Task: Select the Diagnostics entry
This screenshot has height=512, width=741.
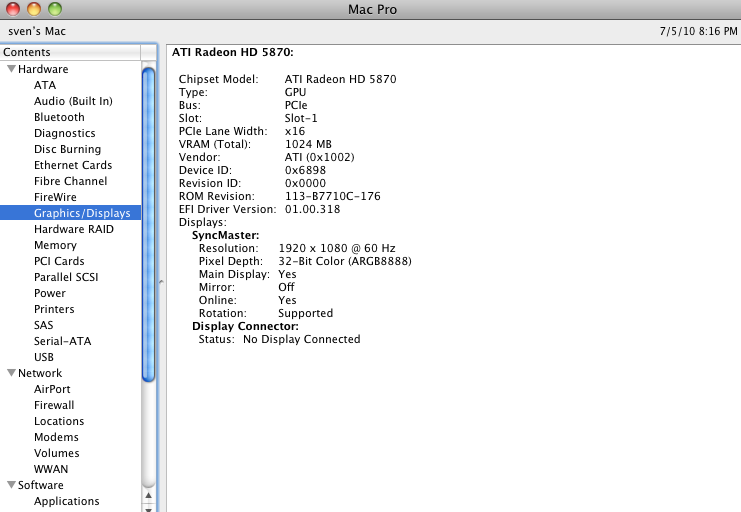Action: pos(65,133)
